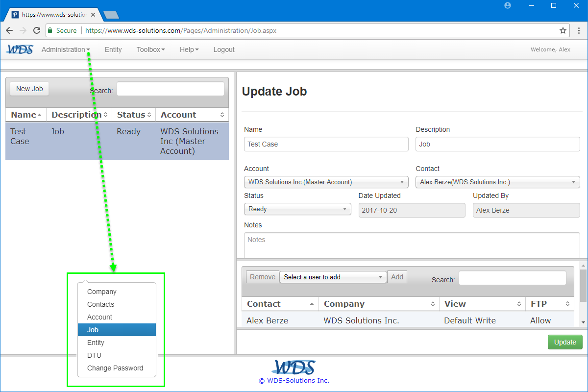588x392 pixels.
Task: Click the browser address bar URL
Action: (x=181, y=30)
